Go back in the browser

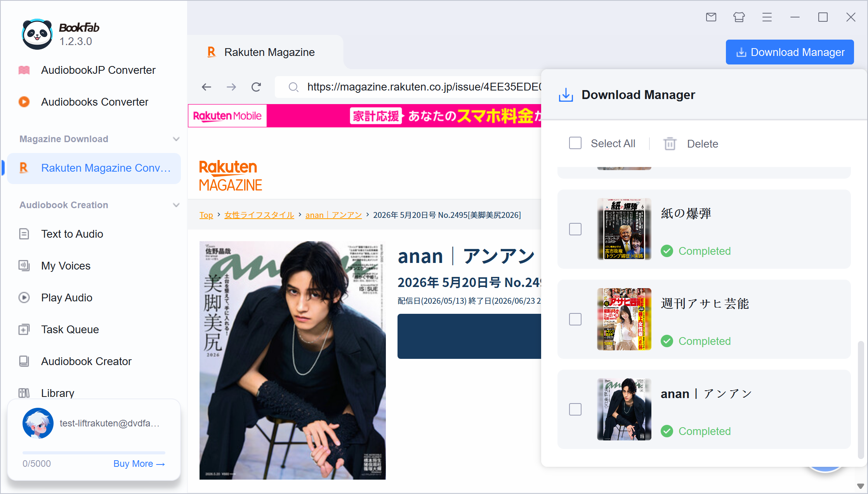[207, 87]
